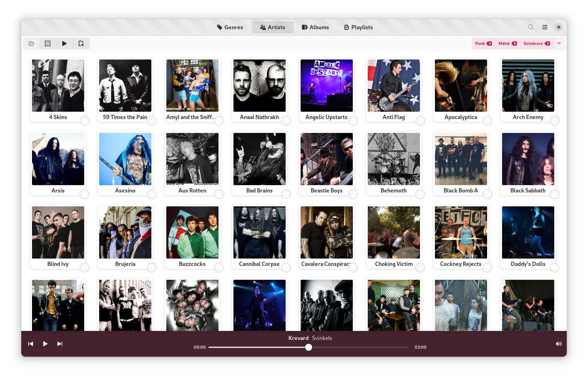Open the Arsis artist thumbnail

(58, 159)
